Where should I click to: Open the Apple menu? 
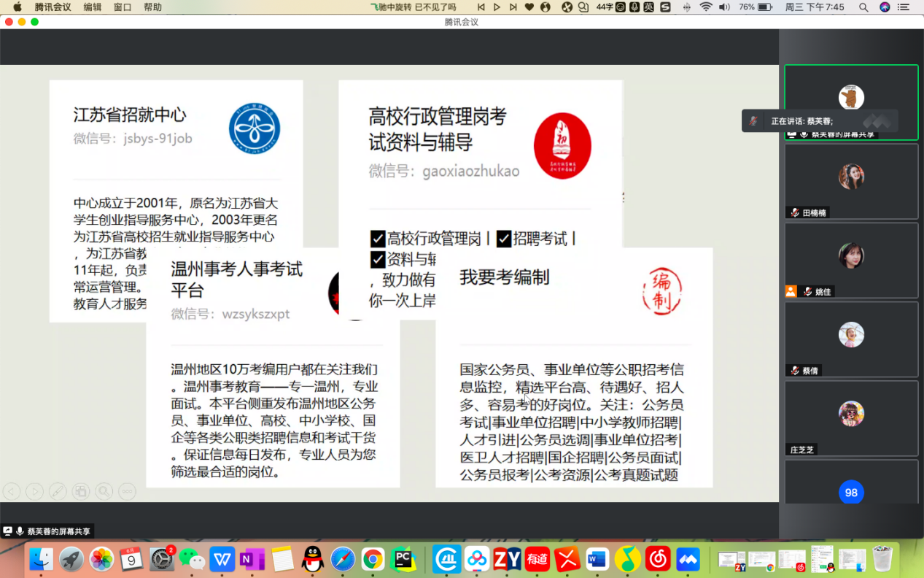tap(18, 7)
